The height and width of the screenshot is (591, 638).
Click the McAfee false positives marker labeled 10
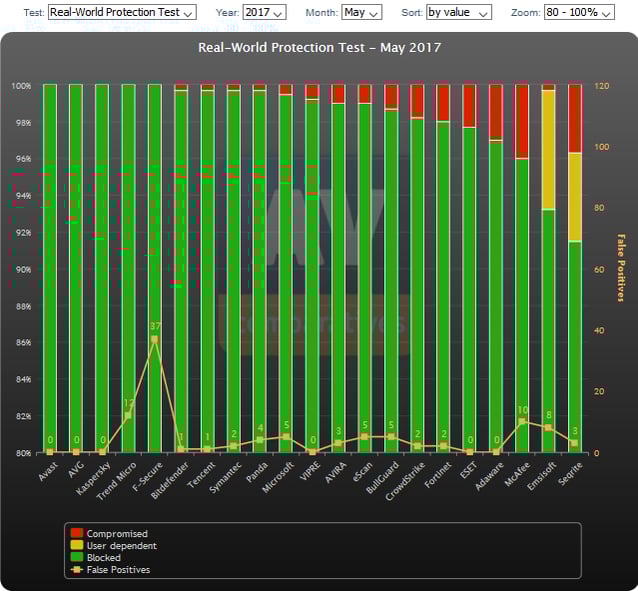(x=522, y=422)
